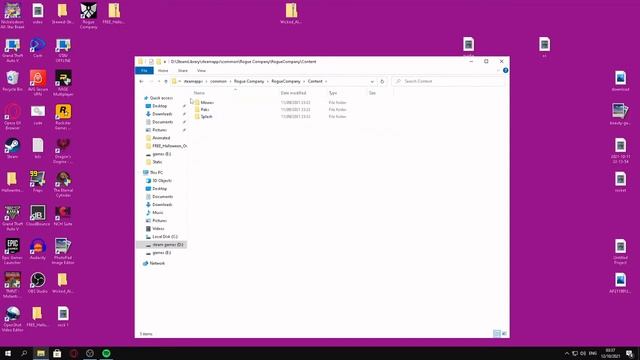
Task: Open the taskbar notification center icon
Action: coord(629,353)
